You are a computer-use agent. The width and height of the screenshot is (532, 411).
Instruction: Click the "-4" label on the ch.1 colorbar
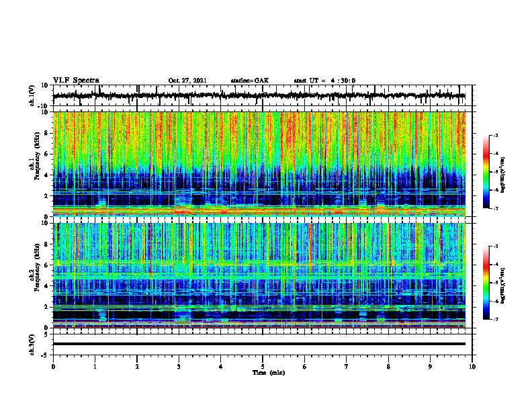pyautogui.click(x=496, y=154)
